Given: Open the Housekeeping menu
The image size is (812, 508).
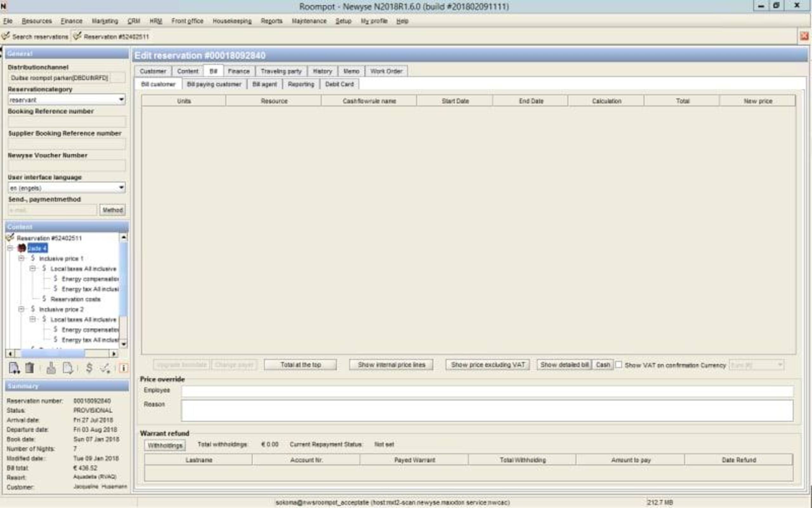Looking at the screenshot, I should coord(232,21).
